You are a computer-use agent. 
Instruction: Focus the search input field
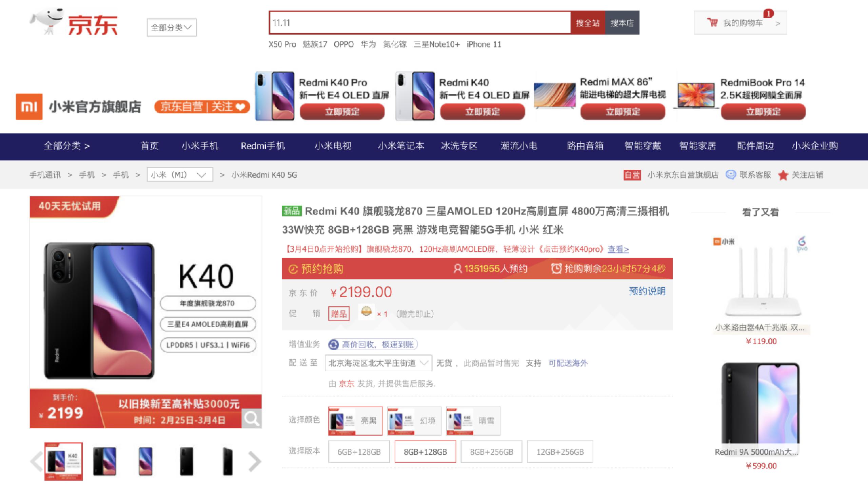[420, 23]
